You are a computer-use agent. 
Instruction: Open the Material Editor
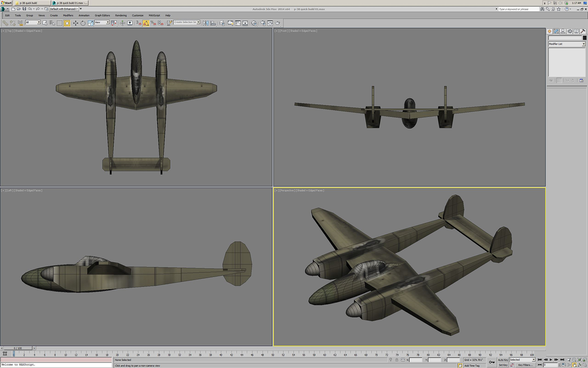(x=254, y=23)
